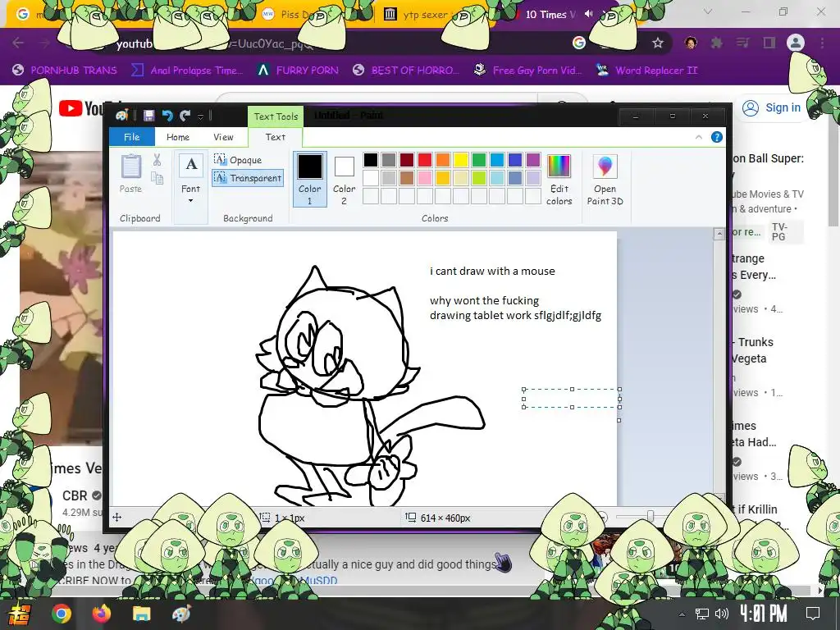Open the Chrome profile avatar
The image size is (840, 630).
796,43
